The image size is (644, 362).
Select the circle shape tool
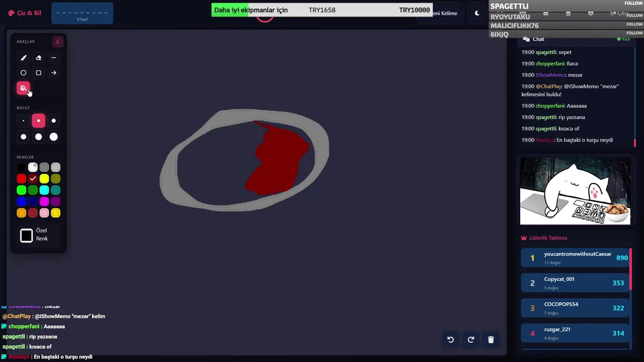pyautogui.click(x=23, y=73)
